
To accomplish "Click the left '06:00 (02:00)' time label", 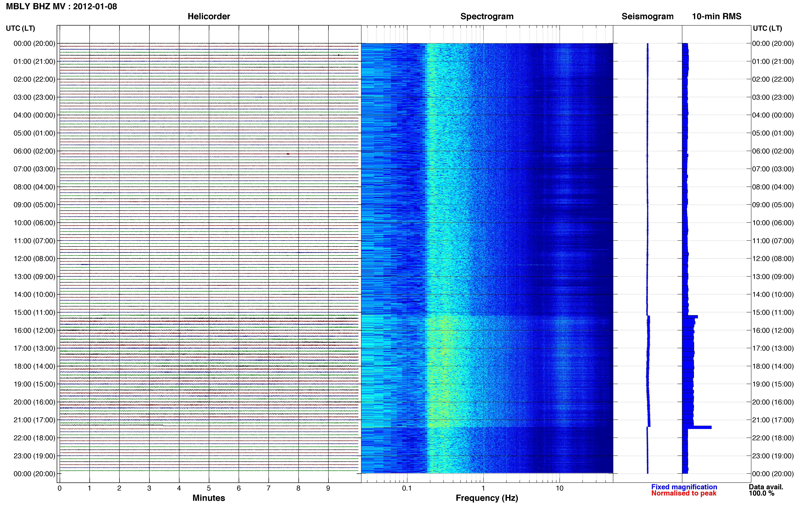I will coord(34,151).
